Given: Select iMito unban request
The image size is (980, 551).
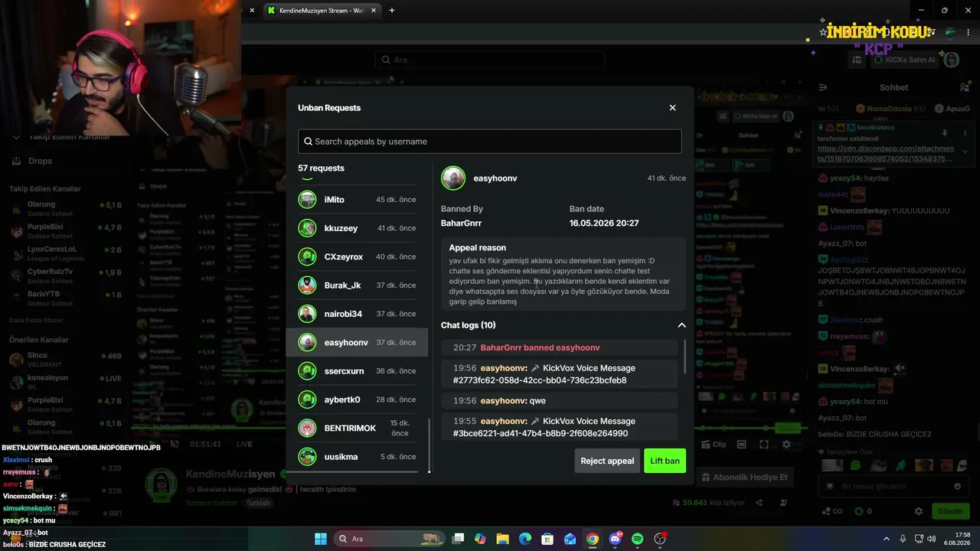Looking at the screenshot, I should point(357,200).
